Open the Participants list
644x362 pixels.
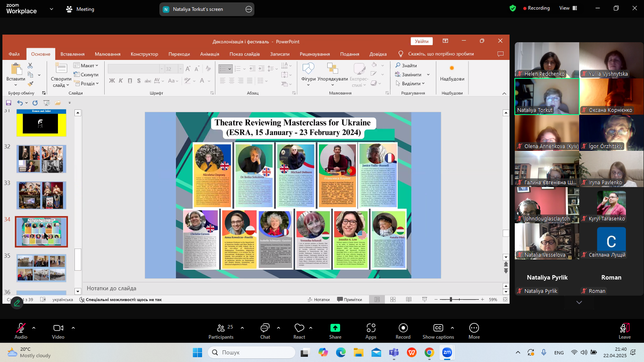(221, 331)
